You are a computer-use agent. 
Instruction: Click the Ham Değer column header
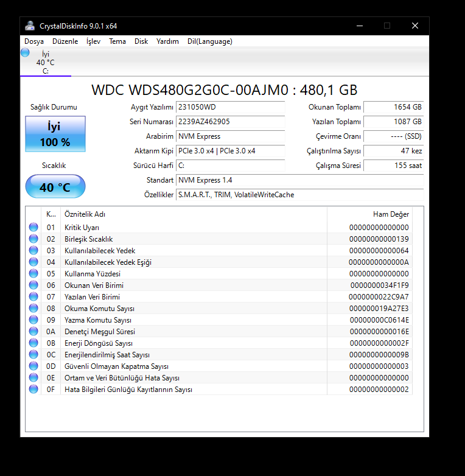[369, 214]
